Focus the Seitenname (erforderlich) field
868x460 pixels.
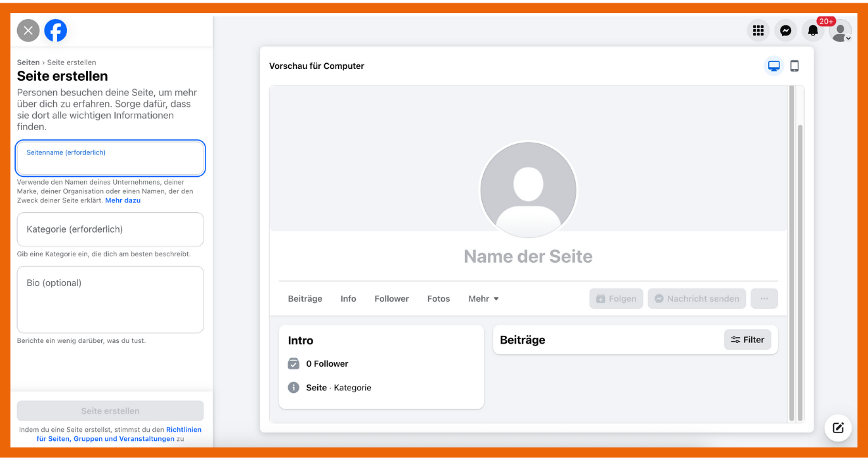(x=110, y=159)
